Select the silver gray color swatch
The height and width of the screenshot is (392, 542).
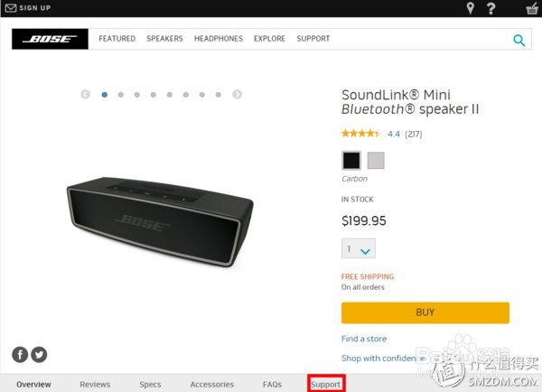(376, 160)
